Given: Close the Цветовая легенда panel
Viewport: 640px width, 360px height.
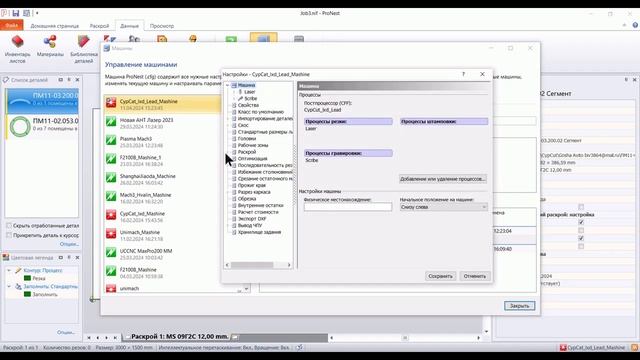Looking at the screenshot, I should pos(77,258).
